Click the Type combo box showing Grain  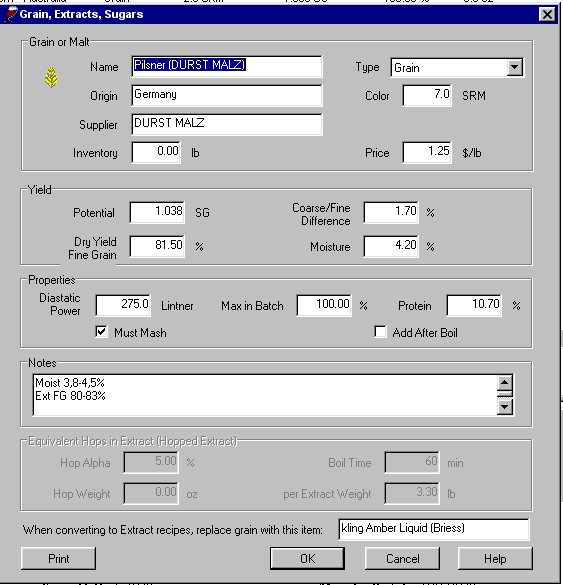[457, 68]
